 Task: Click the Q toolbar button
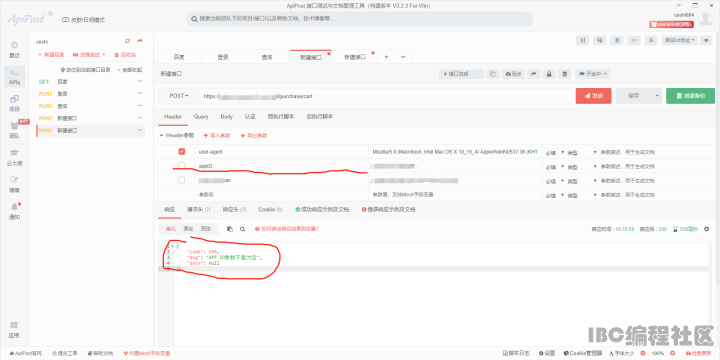tap(599, 40)
